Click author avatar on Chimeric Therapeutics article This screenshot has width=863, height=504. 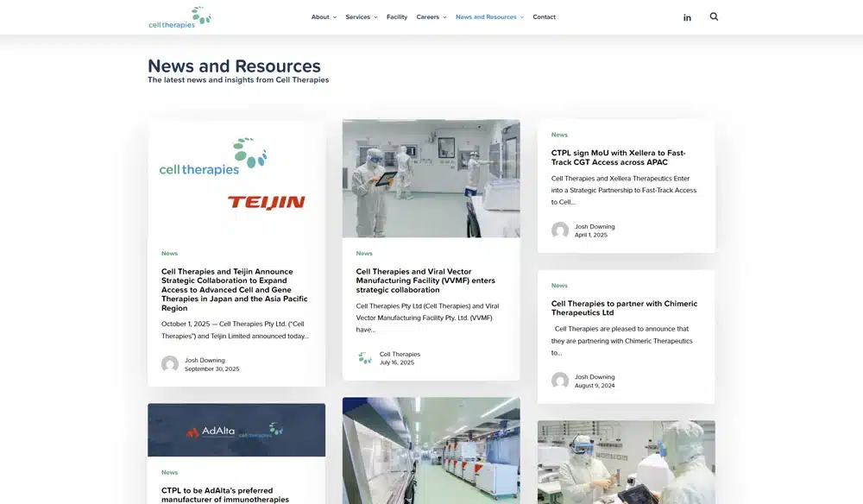[560, 381]
